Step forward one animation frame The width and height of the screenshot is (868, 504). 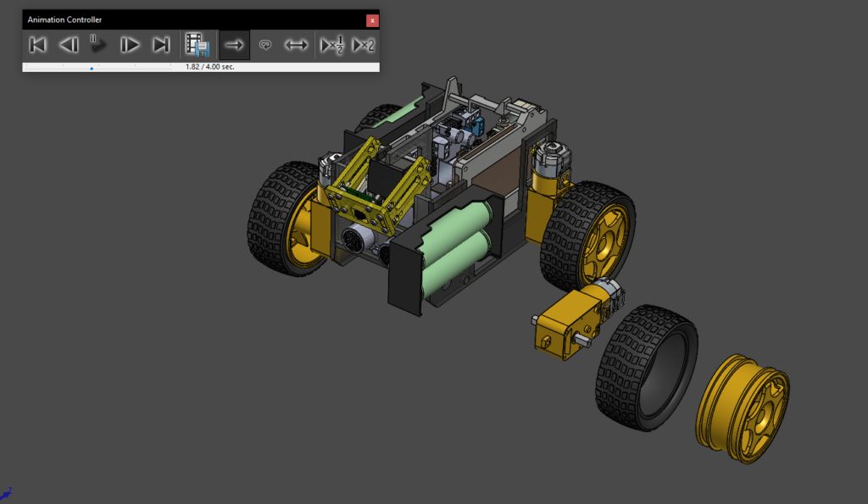[129, 45]
